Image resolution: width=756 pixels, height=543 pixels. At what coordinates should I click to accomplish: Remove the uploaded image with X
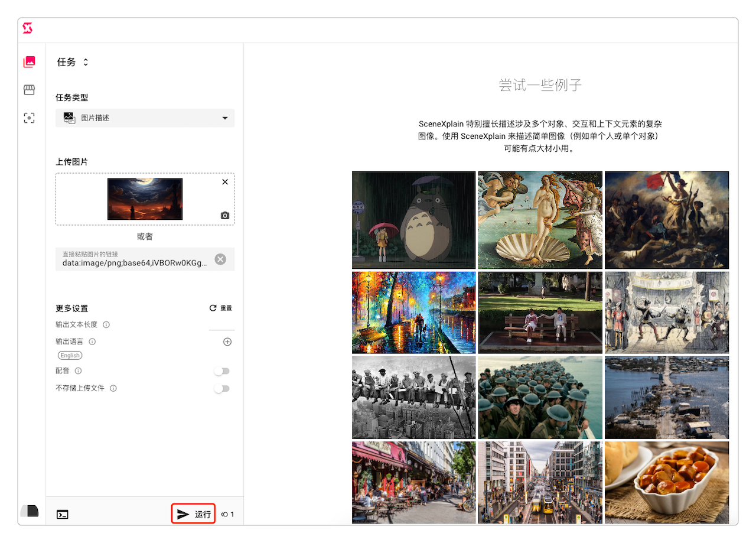pos(225,182)
